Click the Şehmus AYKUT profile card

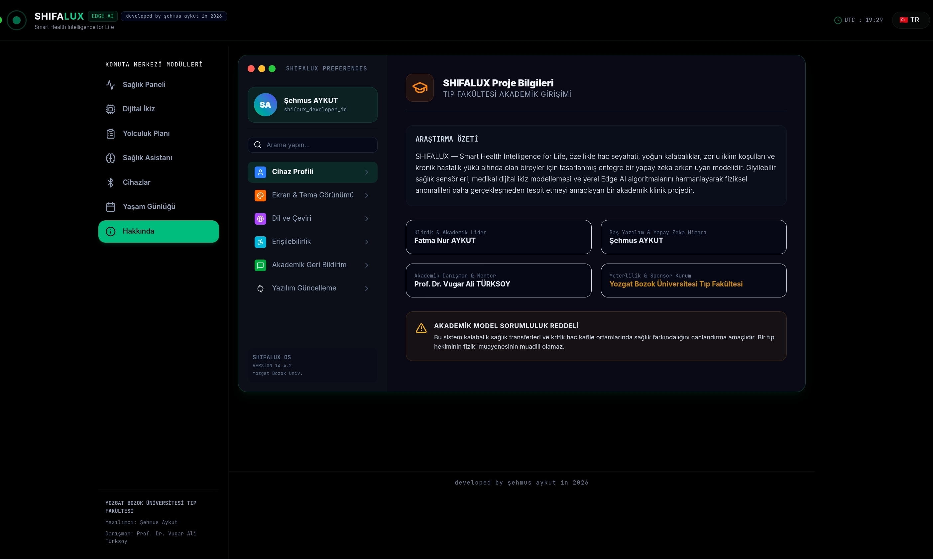click(x=312, y=105)
